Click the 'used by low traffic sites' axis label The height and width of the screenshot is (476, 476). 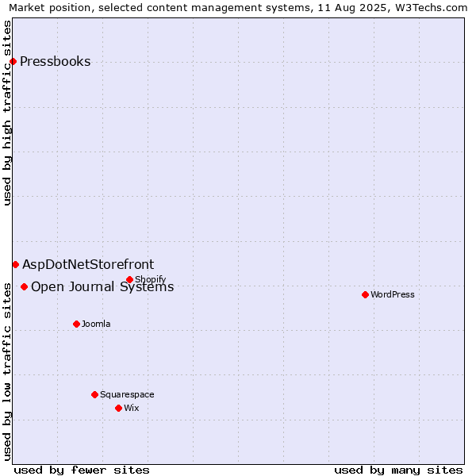6,372
